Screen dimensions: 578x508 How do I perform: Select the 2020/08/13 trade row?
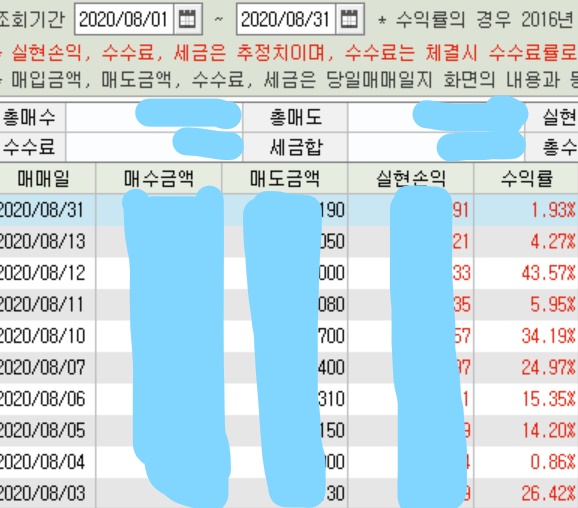(x=289, y=241)
